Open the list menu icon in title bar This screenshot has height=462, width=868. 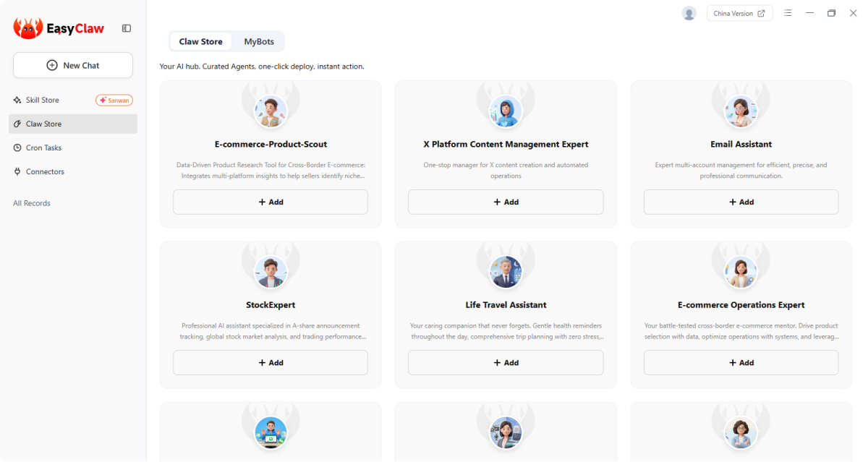[788, 13]
